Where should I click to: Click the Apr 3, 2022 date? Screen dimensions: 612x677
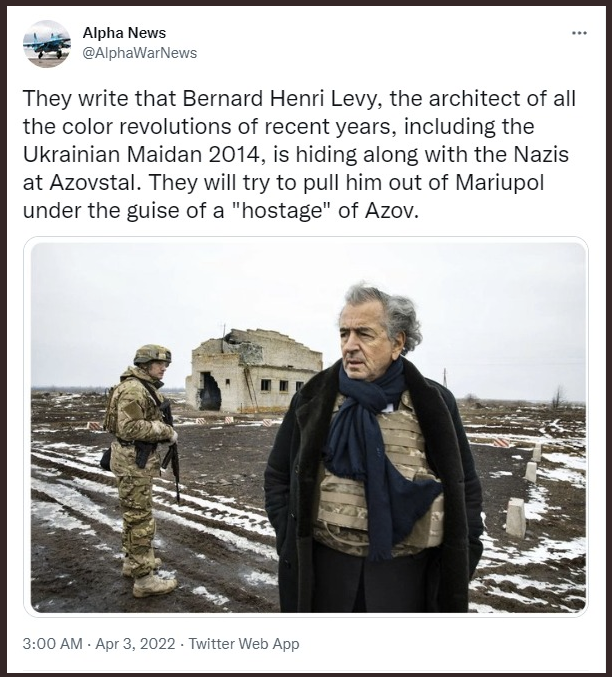point(135,644)
